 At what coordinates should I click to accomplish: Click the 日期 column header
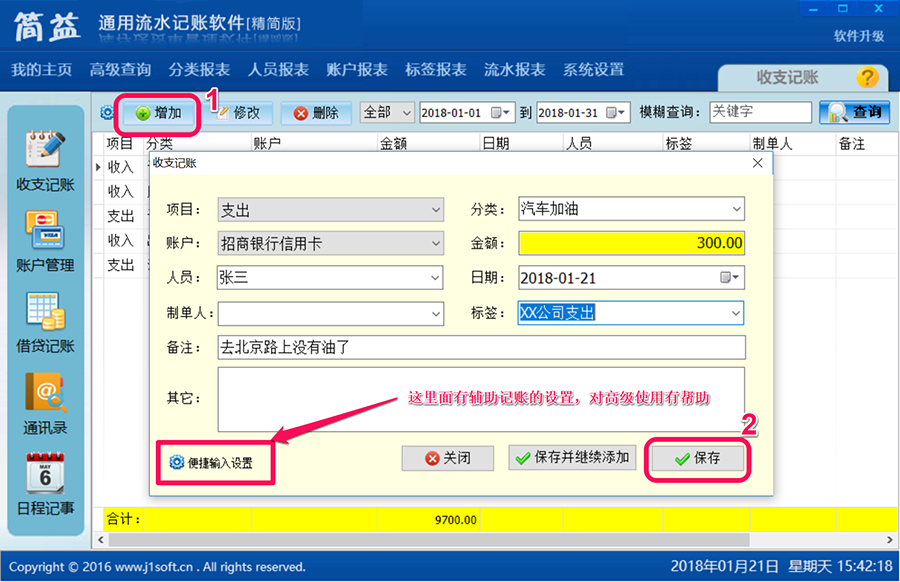click(x=521, y=143)
